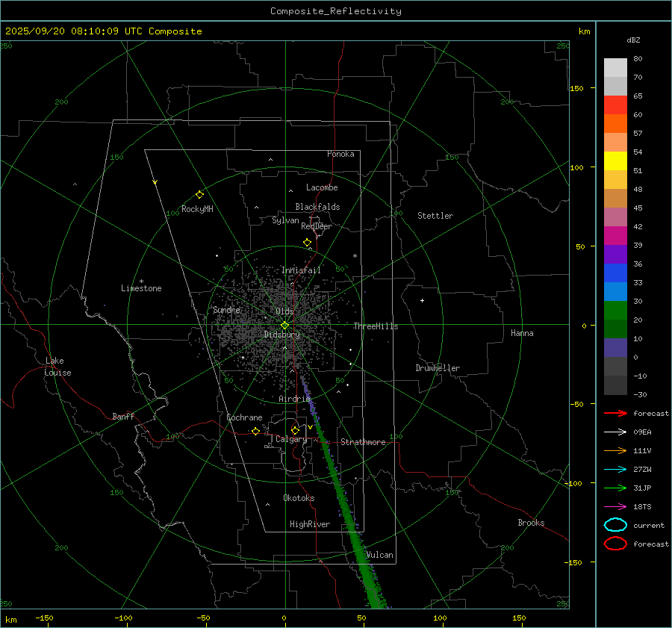
Task: Click the yellow diamond marker above RockyMH
Action: pos(199,194)
